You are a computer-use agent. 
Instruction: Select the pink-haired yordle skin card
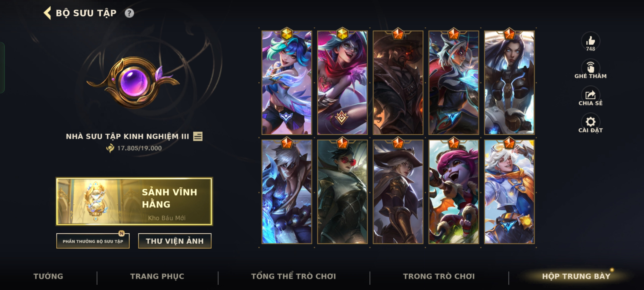(x=453, y=192)
